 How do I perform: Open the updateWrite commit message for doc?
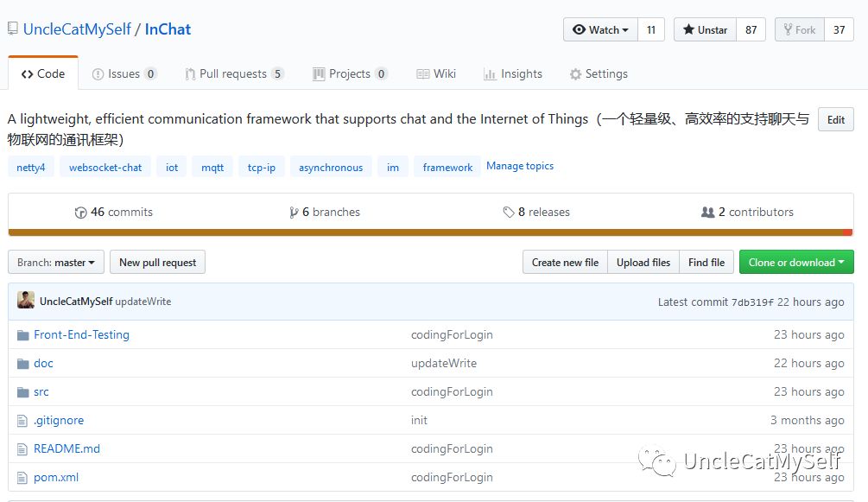coord(443,364)
